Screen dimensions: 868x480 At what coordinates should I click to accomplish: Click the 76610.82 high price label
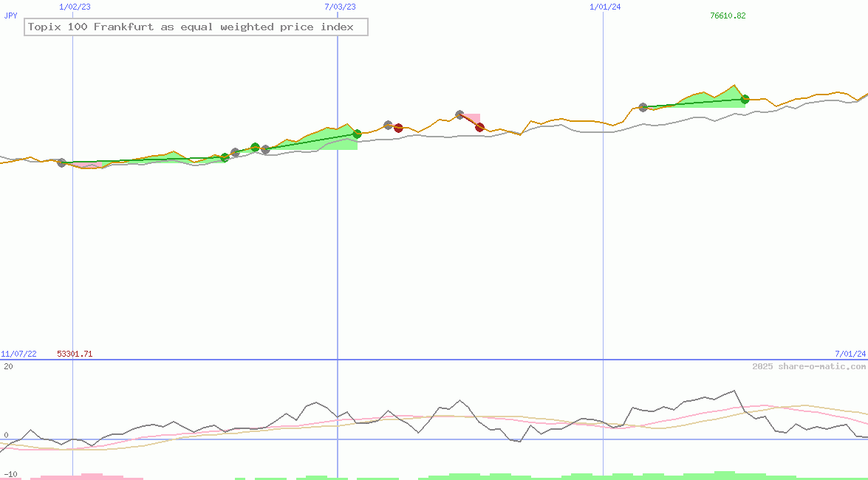click(x=727, y=15)
